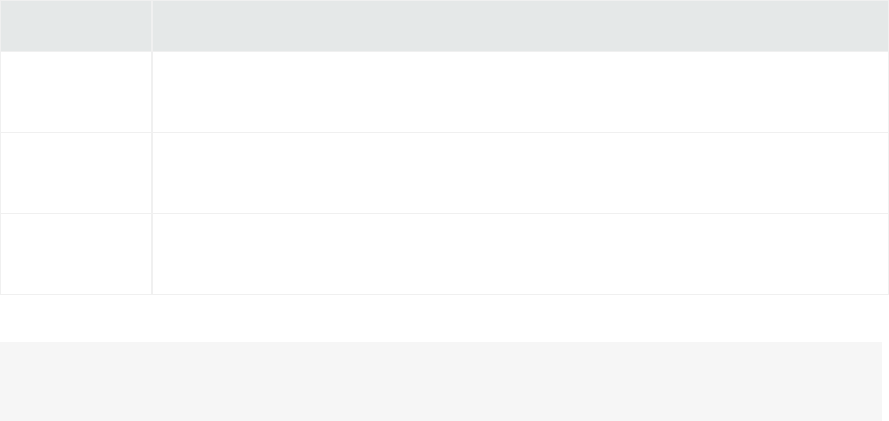Click the second body row's wide right cell
889x421 pixels.
[520, 173]
